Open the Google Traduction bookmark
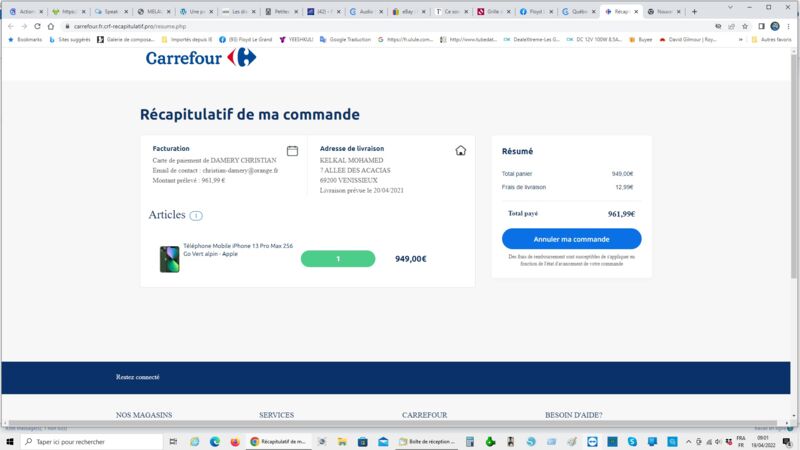 coord(345,39)
